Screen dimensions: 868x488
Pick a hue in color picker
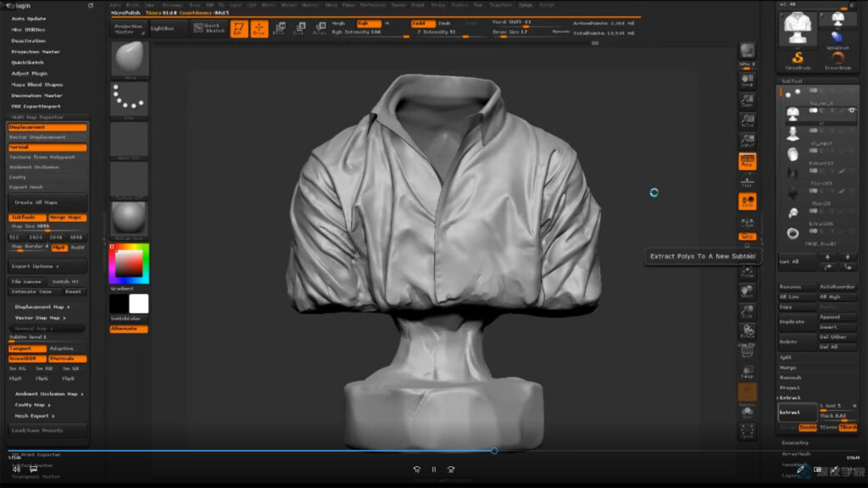(129, 263)
